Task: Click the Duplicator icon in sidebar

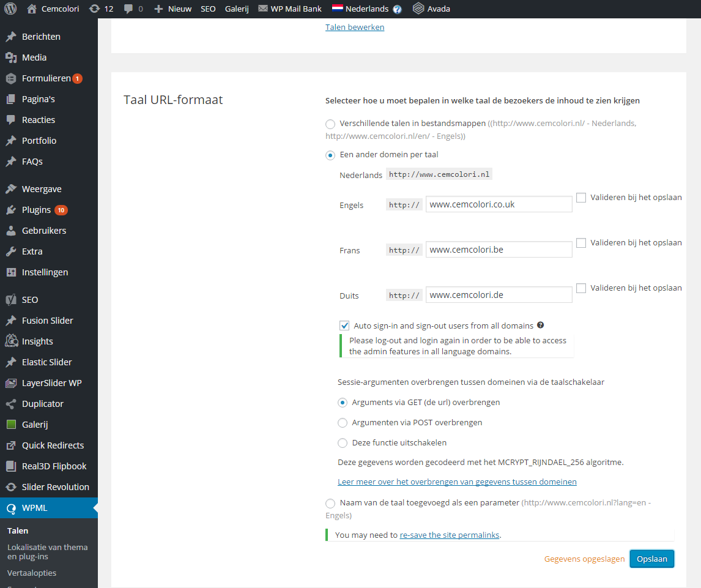Action: pos(11,404)
